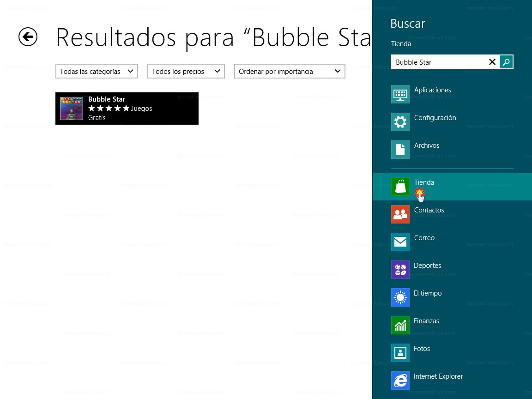Choose the Deportes sports icon

pos(400,270)
